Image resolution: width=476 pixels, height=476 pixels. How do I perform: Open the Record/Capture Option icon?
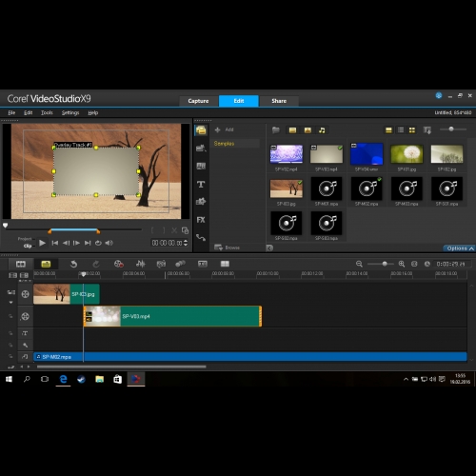pos(119,264)
